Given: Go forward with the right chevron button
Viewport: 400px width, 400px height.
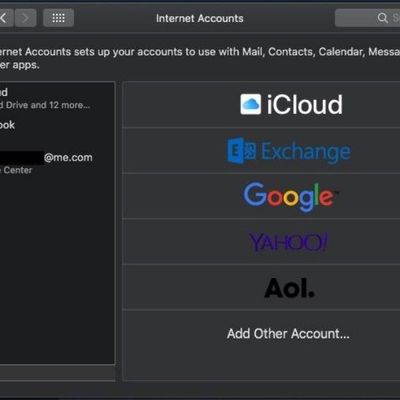Looking at the screenshot, I should [x=25, y=18].
